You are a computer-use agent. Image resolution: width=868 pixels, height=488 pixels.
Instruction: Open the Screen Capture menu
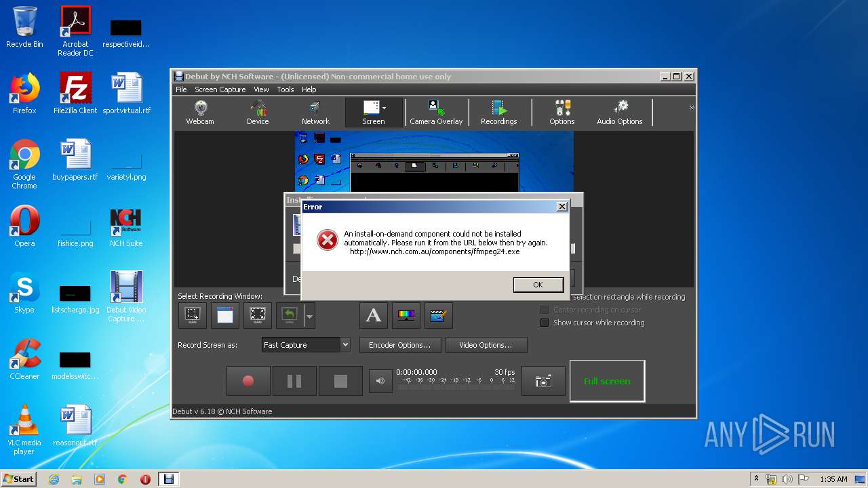(x=220, y=89)
